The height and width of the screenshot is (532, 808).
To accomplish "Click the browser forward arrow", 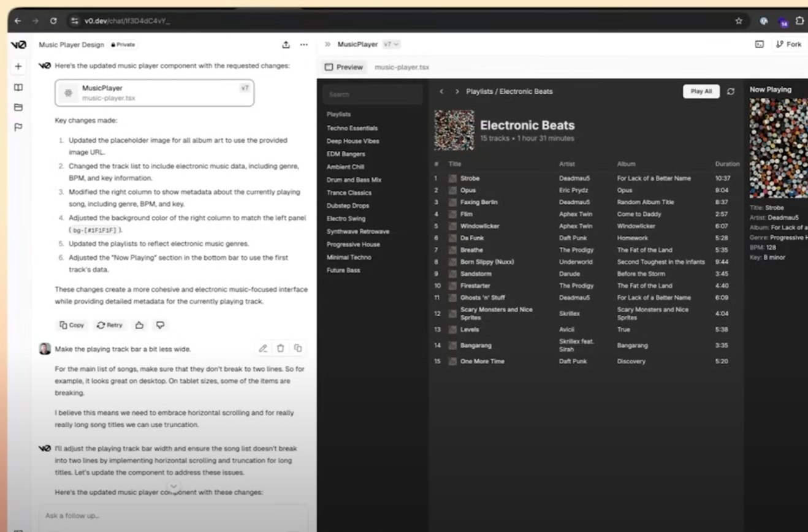I will (x=36, y=21).
